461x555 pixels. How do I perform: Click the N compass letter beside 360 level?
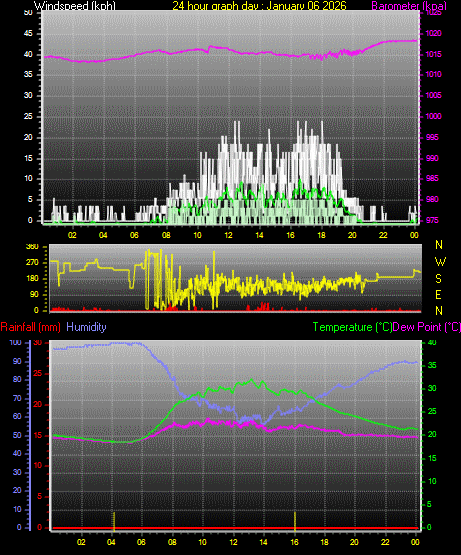point(439,245)
